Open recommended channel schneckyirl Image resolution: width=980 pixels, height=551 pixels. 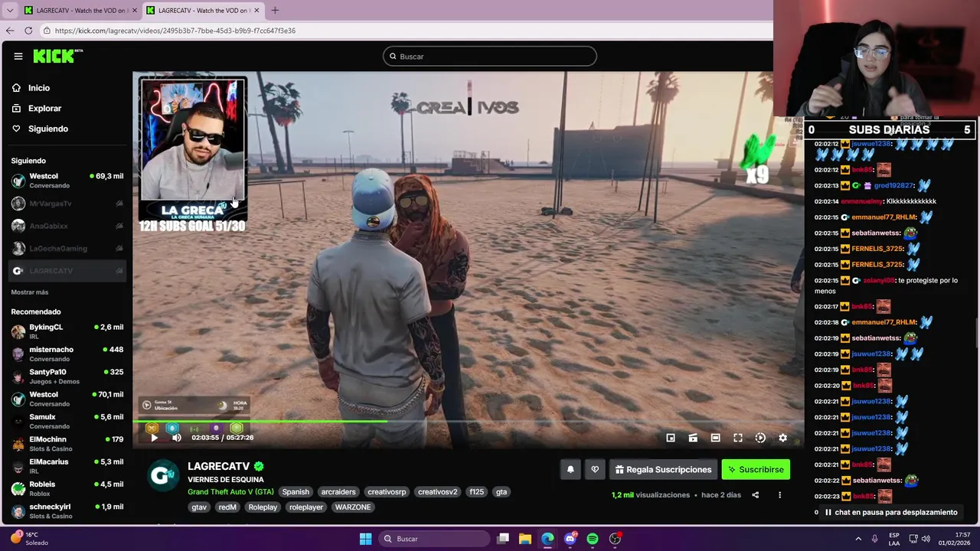coord(67,511)
